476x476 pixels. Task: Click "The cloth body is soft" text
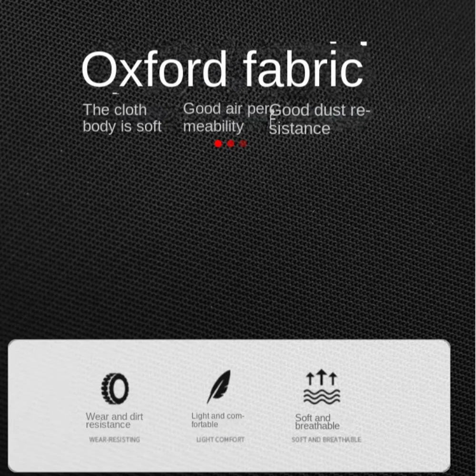(x=122, y=118)
